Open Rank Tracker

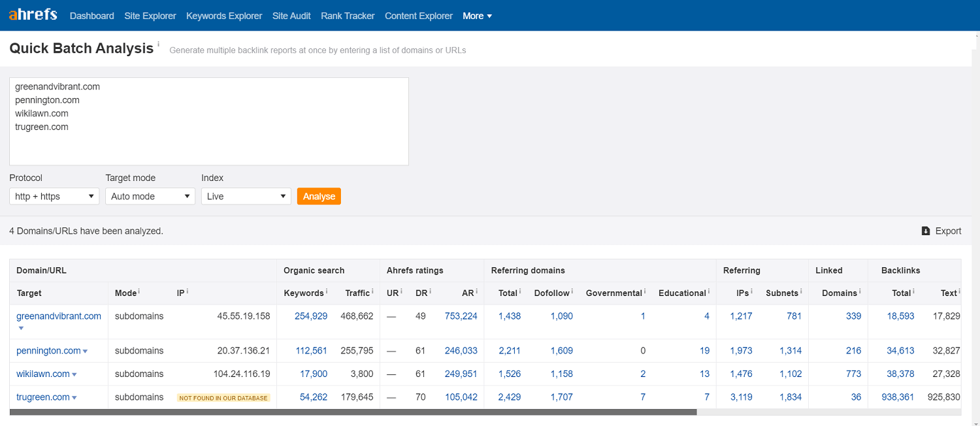348,16
